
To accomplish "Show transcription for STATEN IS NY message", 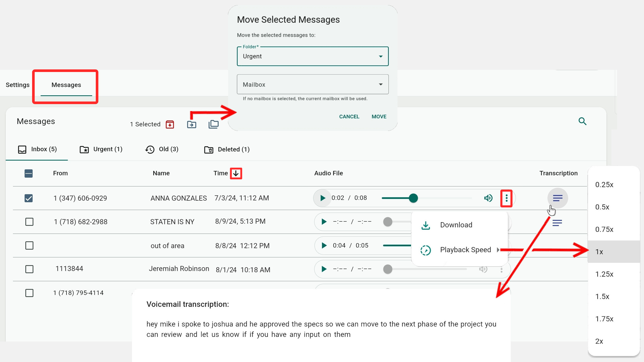I will click(x=557, y=223).
